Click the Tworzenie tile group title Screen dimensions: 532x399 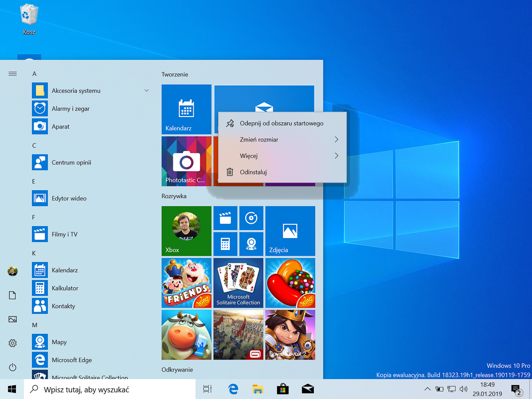click(175, 74)
